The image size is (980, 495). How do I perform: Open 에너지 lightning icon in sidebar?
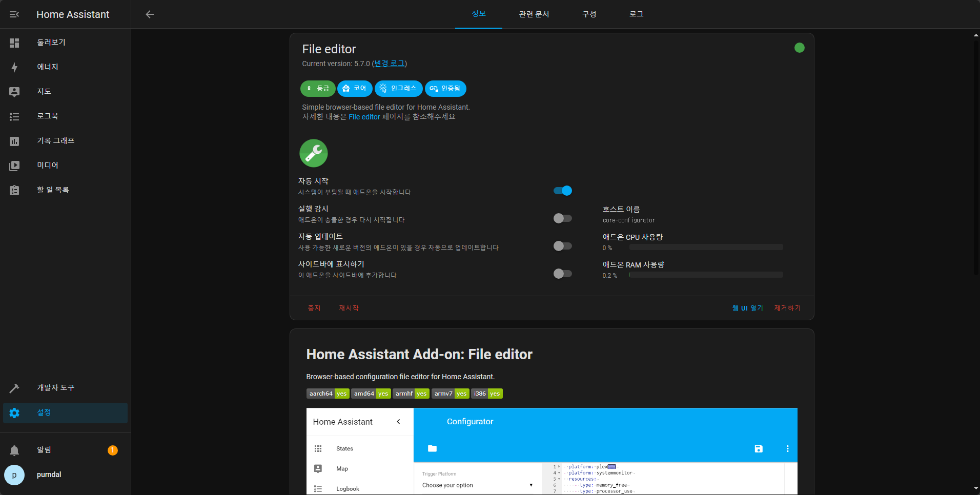pos(14,67)
